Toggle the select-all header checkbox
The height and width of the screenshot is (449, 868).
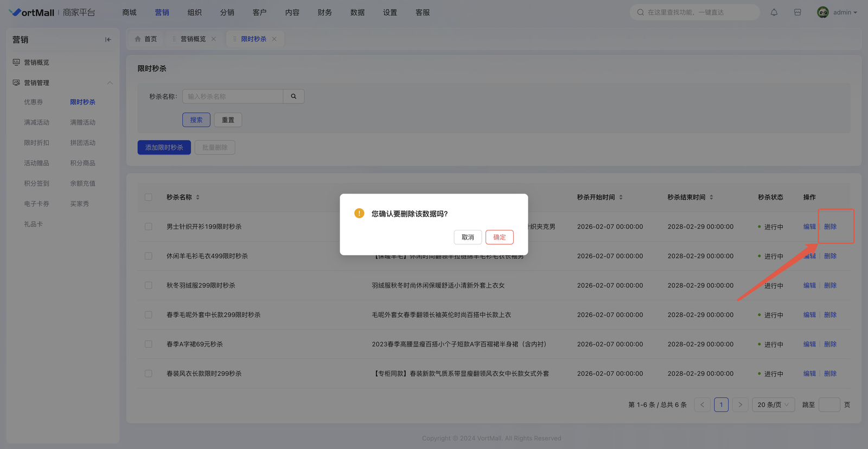tap(148, 197)
